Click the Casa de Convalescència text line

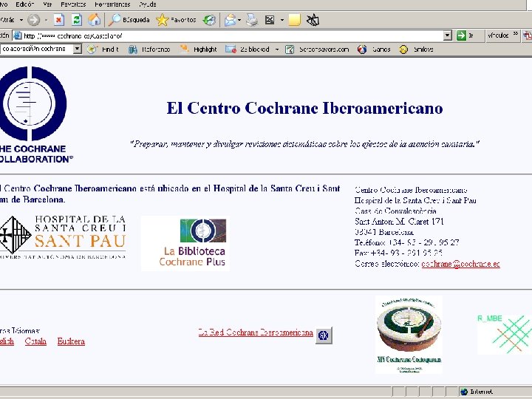[x=396, y=211]
